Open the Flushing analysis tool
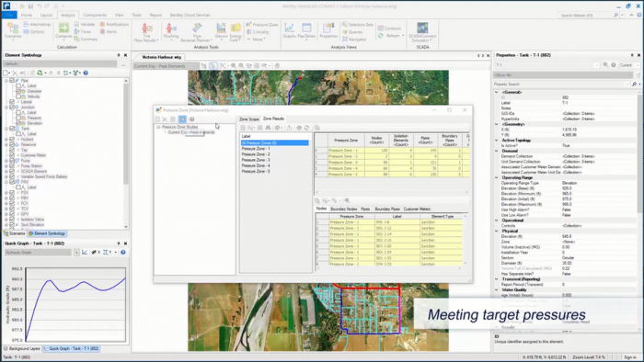This screenshot has width=644, height=362. 171,31
